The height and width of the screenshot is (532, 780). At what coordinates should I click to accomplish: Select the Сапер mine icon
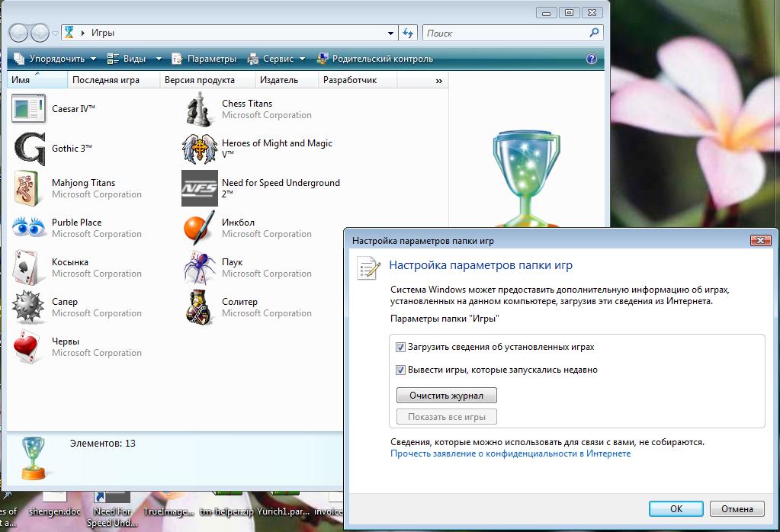pyautogui.click(x=28, y=306)
